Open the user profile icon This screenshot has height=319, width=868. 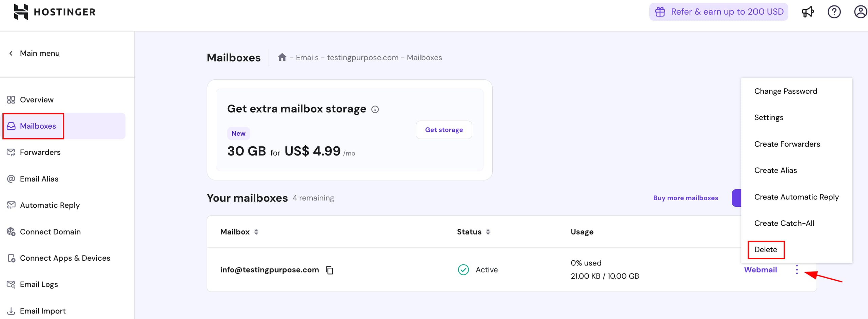(x=860, y=12)
